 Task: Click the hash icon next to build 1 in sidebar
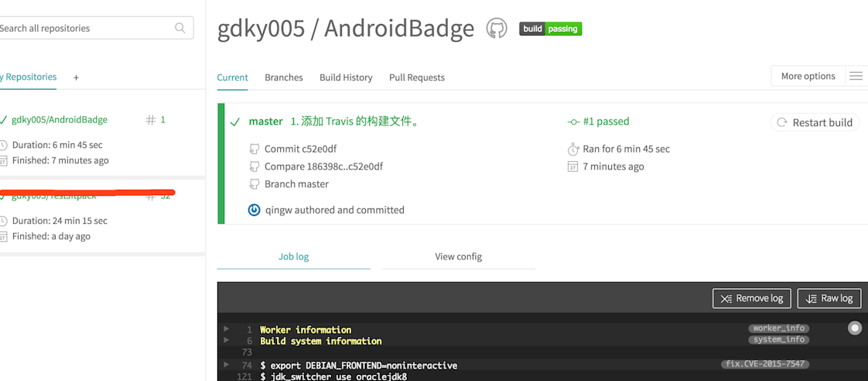pyautogui.click(x=150, y=119)
